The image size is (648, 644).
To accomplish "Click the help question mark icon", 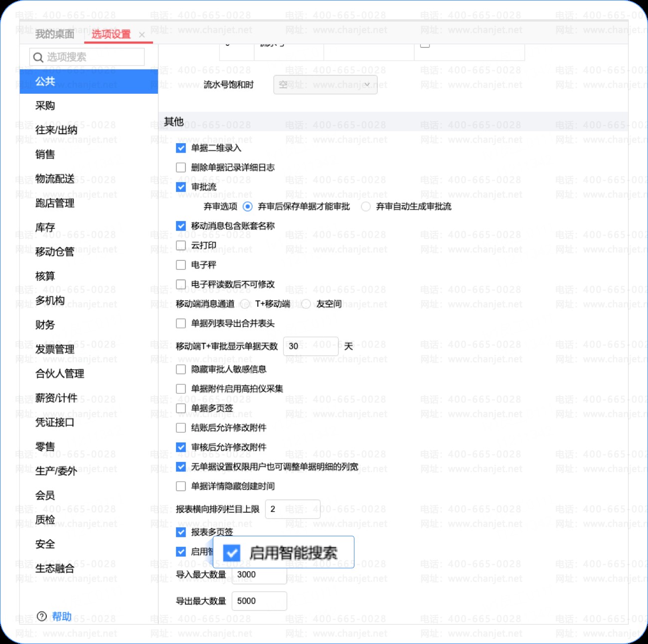I will [x=42, y=617].
